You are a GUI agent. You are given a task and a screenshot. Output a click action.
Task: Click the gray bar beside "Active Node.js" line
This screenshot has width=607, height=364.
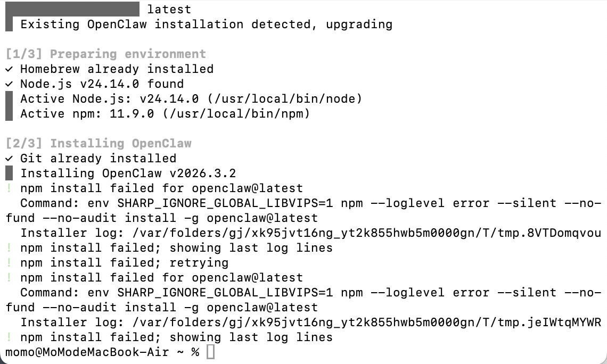click(9, 99)
